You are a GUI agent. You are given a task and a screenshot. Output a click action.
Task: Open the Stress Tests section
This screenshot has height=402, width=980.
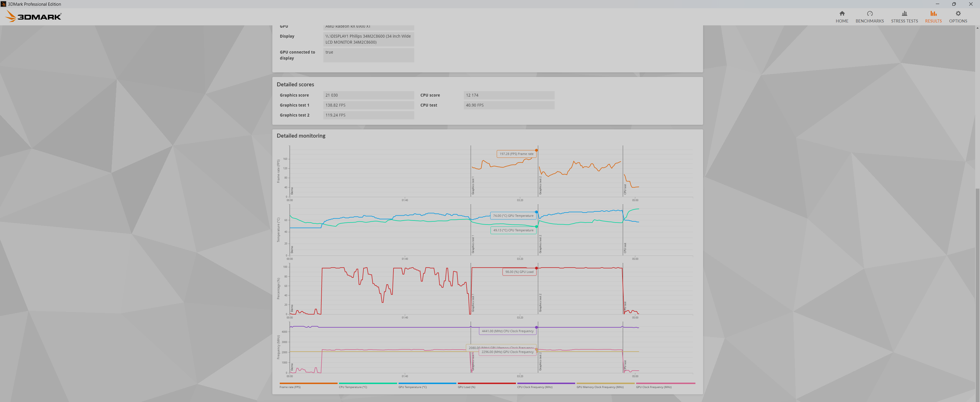[x=904, y=17]
